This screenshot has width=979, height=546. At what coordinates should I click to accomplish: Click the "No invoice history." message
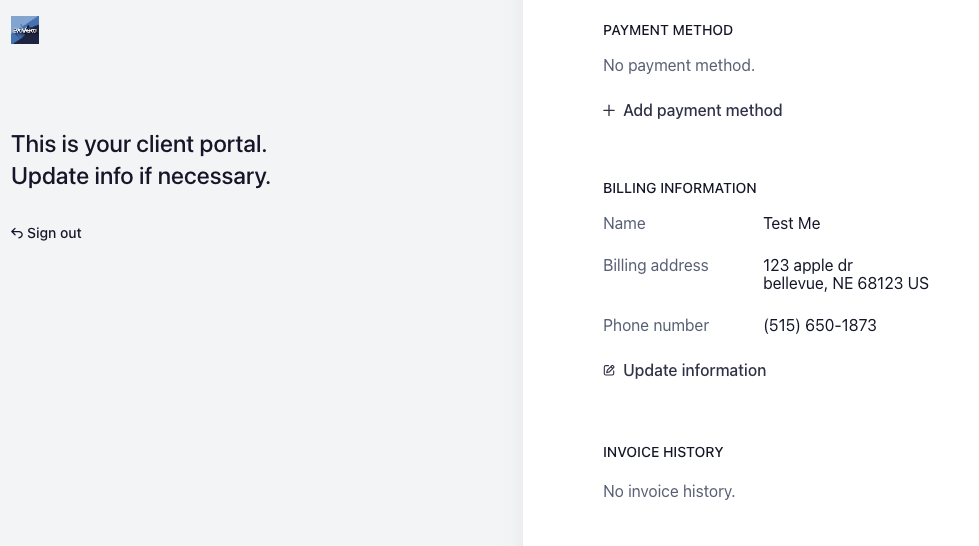click(669, 491)
